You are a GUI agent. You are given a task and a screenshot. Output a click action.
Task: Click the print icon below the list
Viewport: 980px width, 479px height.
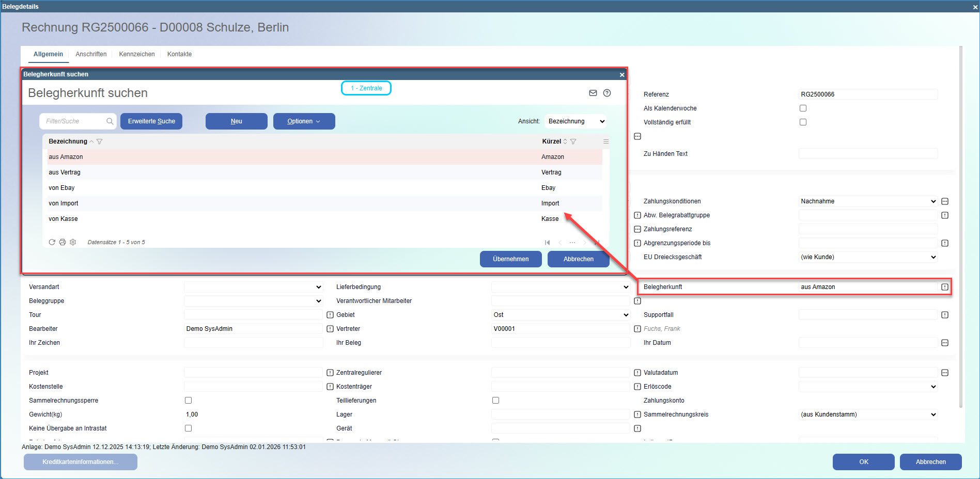63,242
